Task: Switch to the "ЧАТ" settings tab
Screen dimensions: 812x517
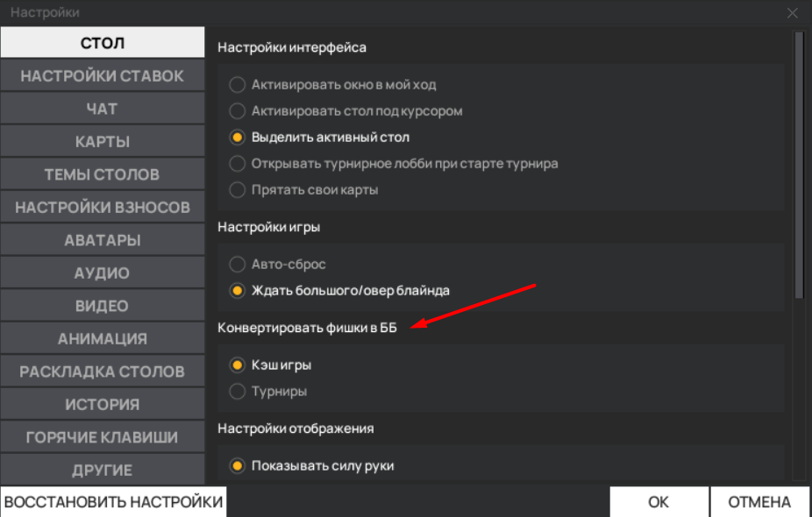Action: pos(103,109)
